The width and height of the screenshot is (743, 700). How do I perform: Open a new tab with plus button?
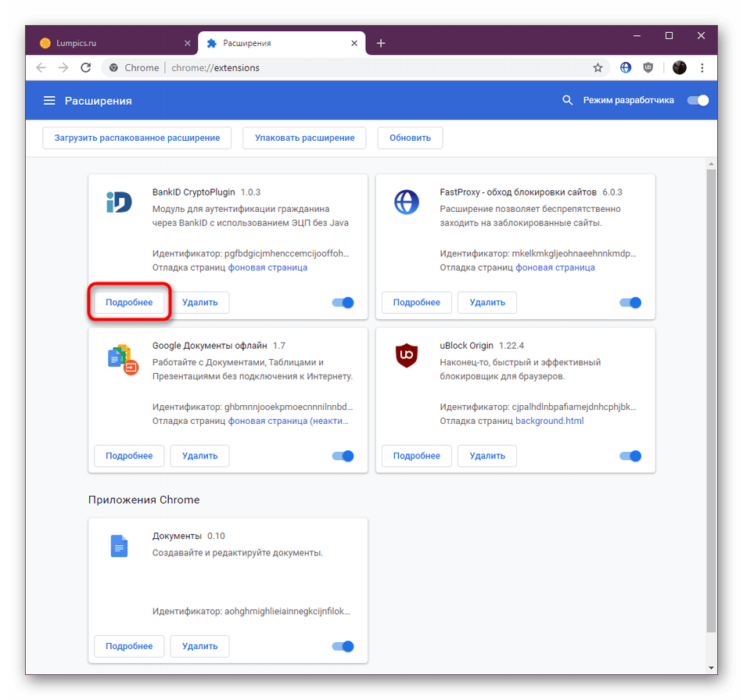click(381, 43)
